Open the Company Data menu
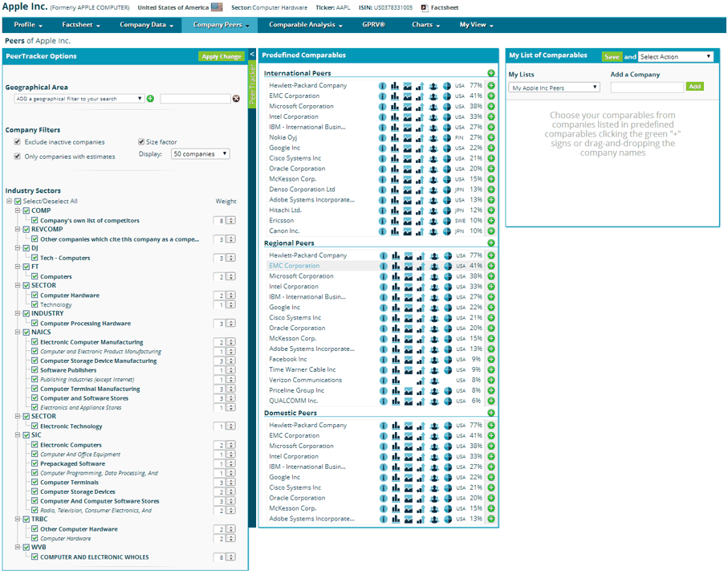This screenshot has width=728, height=579. click(147, 25)
